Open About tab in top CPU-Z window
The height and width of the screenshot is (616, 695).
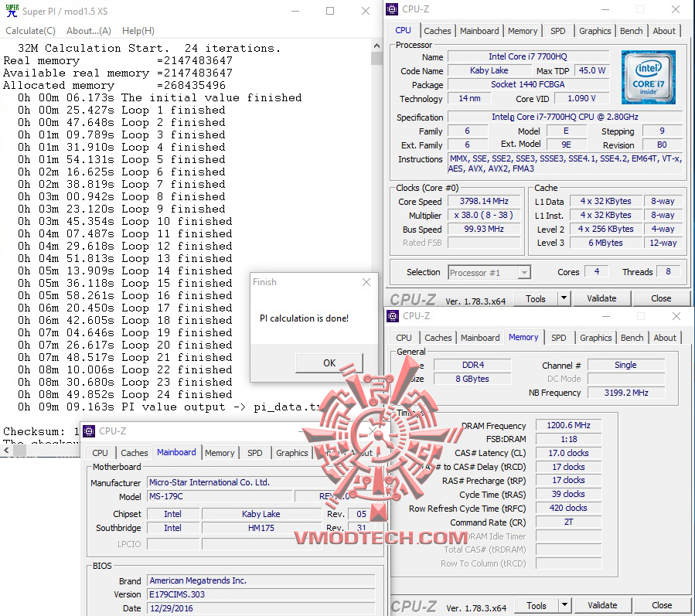click(x=664, y=31)
